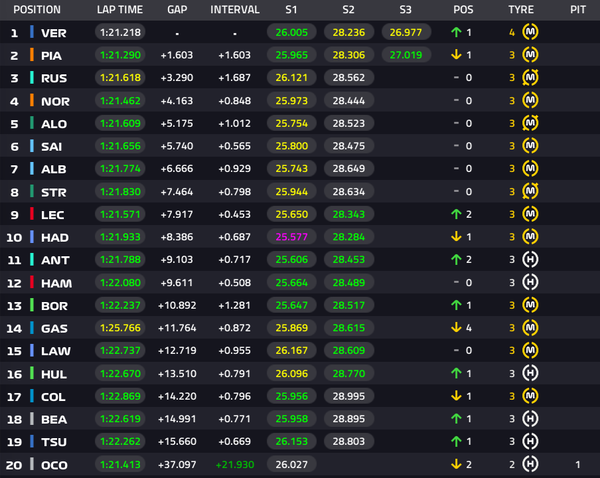Click VER's green position-gained arrow

(456, 32)
